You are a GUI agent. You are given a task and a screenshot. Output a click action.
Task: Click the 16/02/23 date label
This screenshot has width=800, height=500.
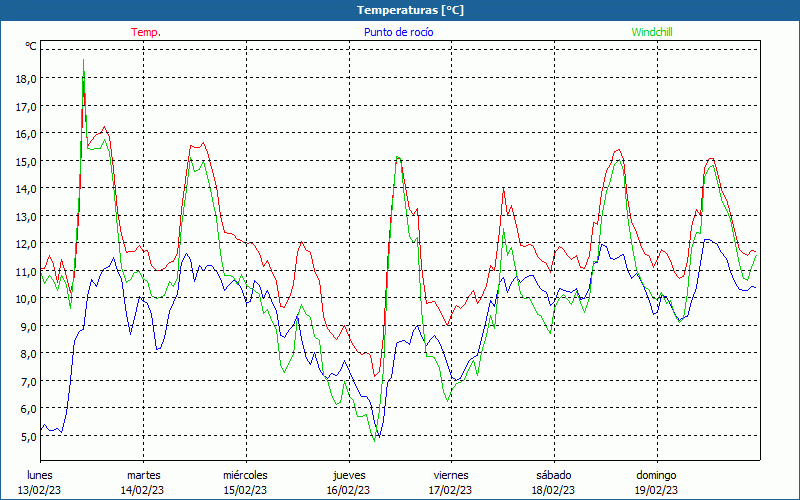click(x=348, y=490)
